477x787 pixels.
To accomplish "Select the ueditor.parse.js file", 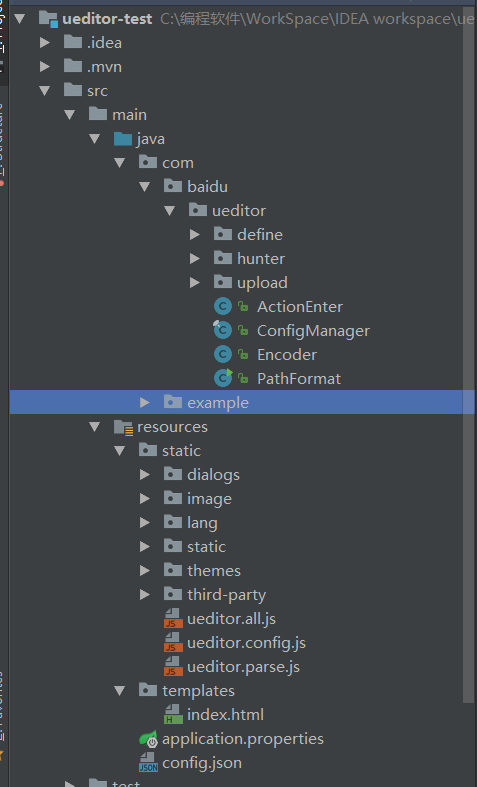I will (x=243, y=667).
